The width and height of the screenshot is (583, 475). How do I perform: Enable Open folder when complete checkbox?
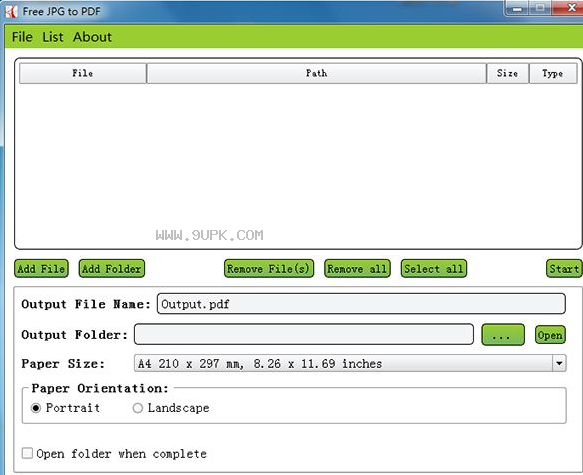click(27, 453)
